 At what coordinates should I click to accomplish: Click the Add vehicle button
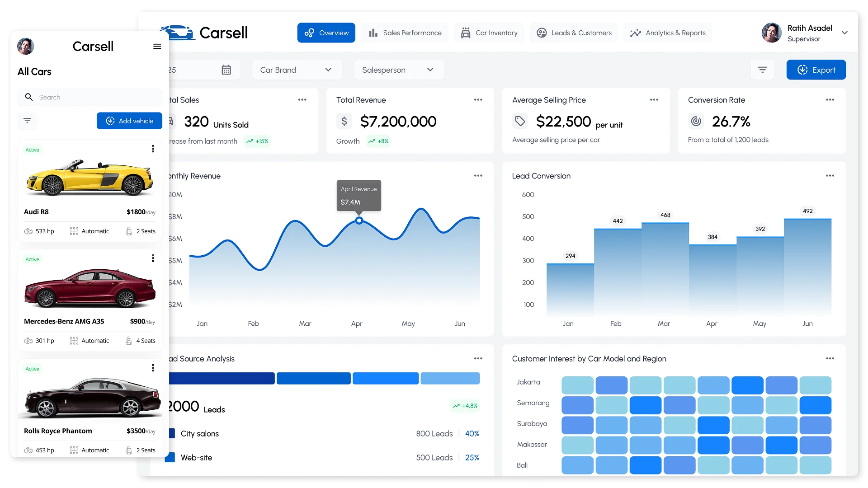click(129, 121)
